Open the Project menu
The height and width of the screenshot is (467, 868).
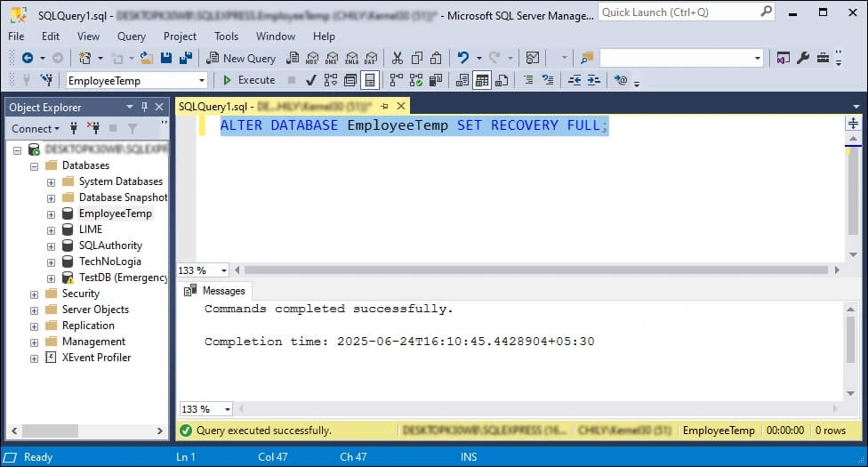point(180,36)
